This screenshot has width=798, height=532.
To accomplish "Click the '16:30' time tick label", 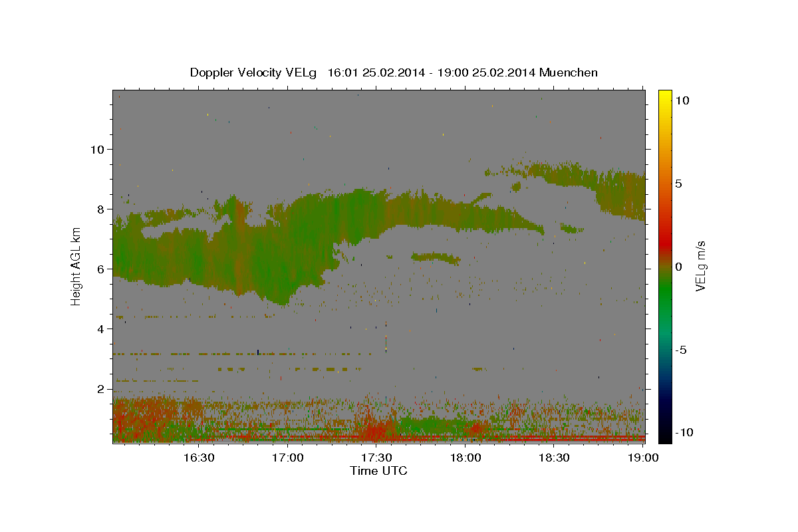I will coord(198,458).
